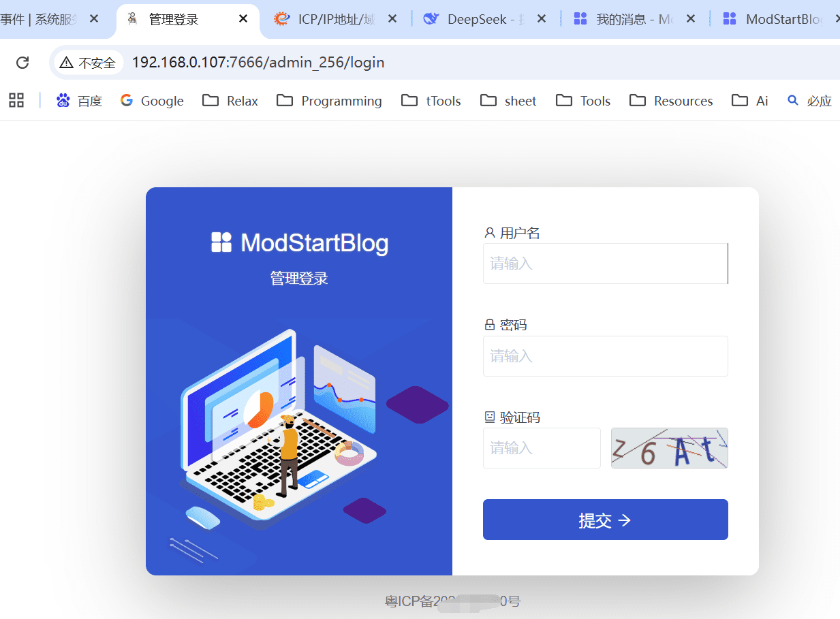Expand the Tools bookmark folder
The height and width of the screenshot is (619, 840).
click(x=583, y=101)
